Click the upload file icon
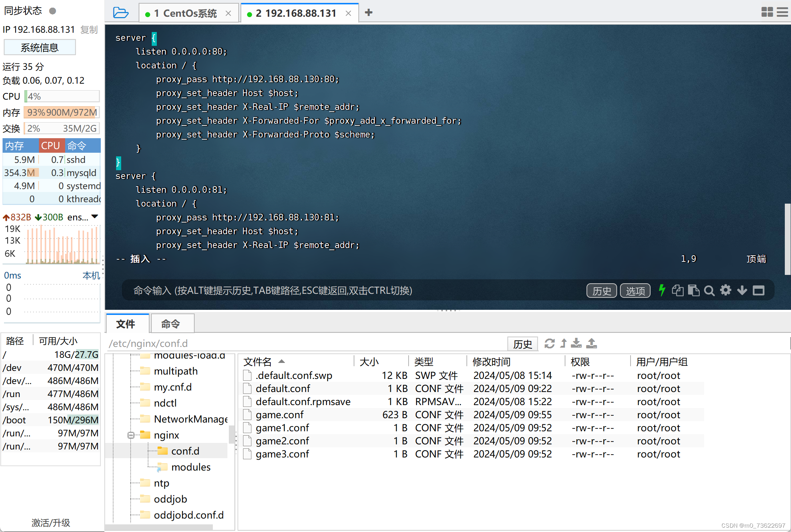This screenshot has width=791, height=532. click(x=592, y=343)
